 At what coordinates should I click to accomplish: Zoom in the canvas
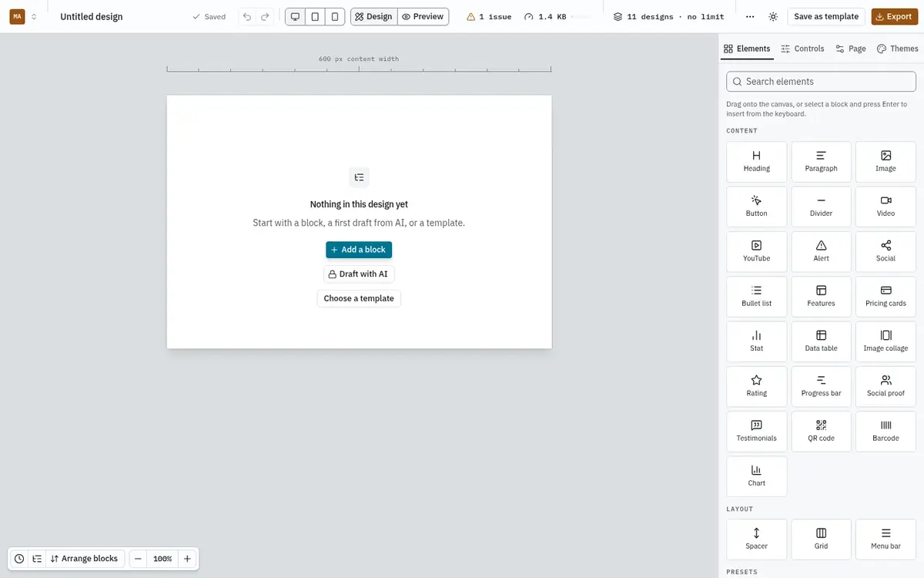(x=187, y=559)
